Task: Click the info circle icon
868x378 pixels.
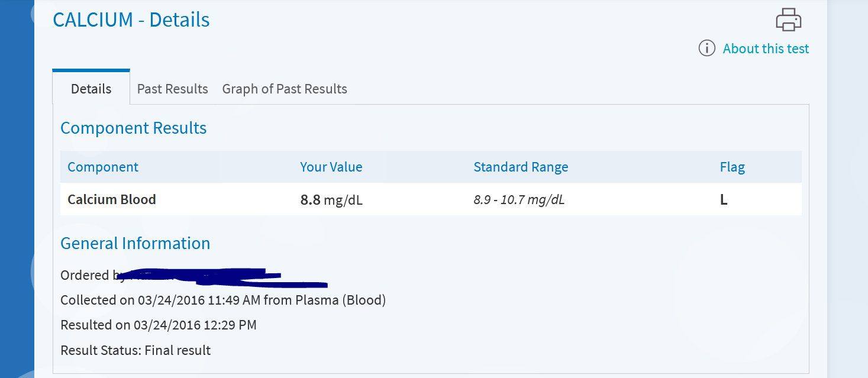Action: pos(707,49)
